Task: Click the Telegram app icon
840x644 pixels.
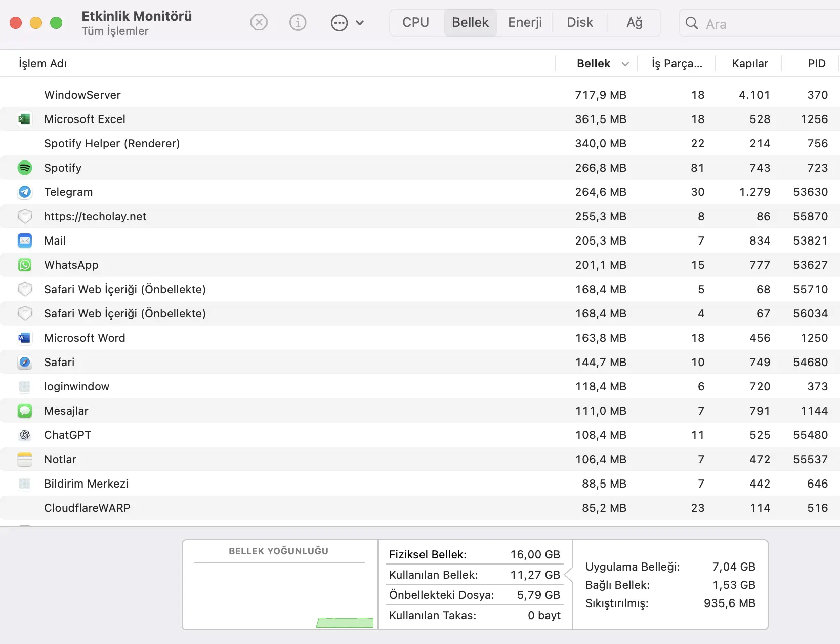Action: click(x=24, y=192)
